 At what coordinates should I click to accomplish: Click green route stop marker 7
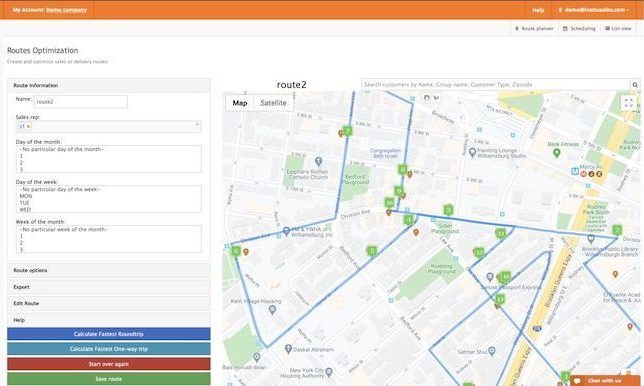(x=347, y=131)
